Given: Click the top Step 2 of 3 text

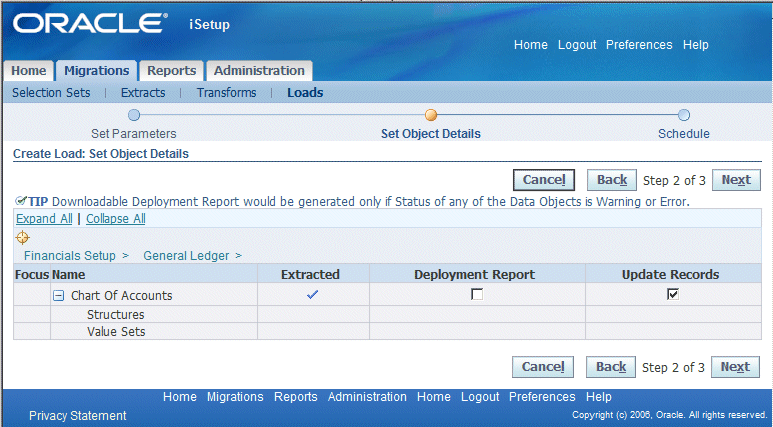Looking at the screenshot, I should pyautogui.click(x=674, y=180).
